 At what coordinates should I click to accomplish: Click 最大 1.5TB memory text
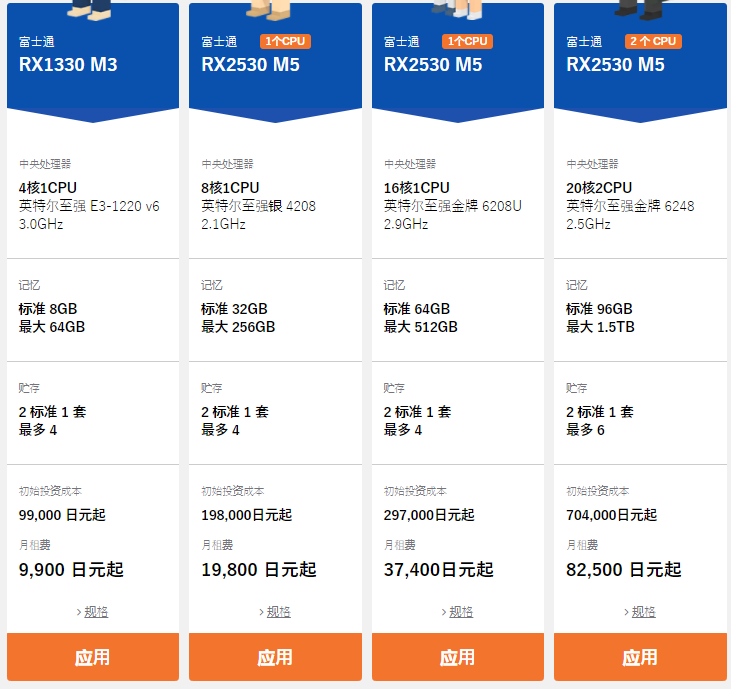point(600,327)
